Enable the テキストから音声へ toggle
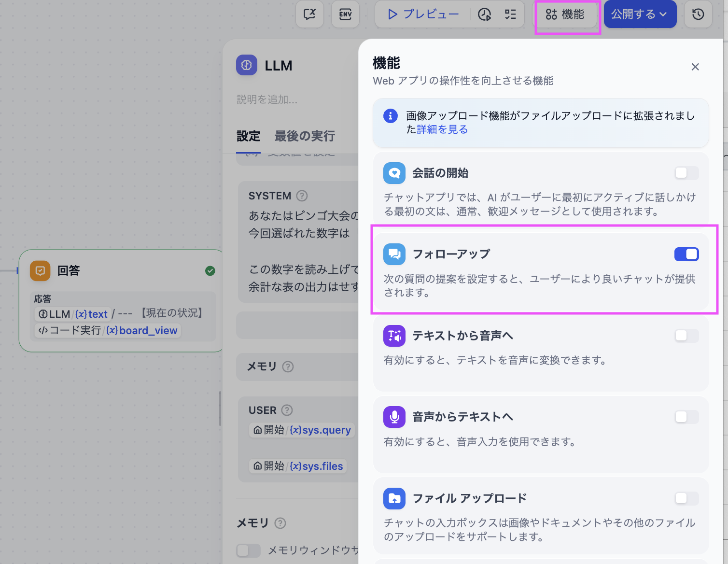This screenshot has width=728, height=564. 686,336
